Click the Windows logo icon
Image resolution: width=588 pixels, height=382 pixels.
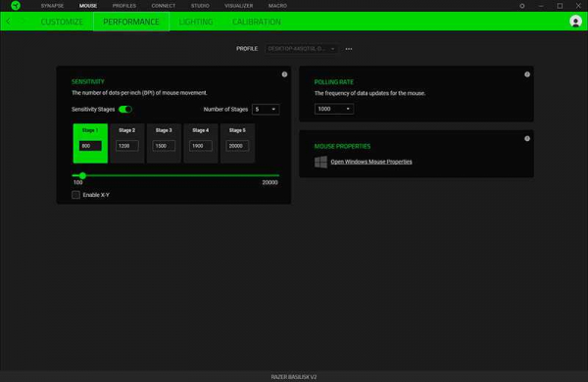coord(321,162)
